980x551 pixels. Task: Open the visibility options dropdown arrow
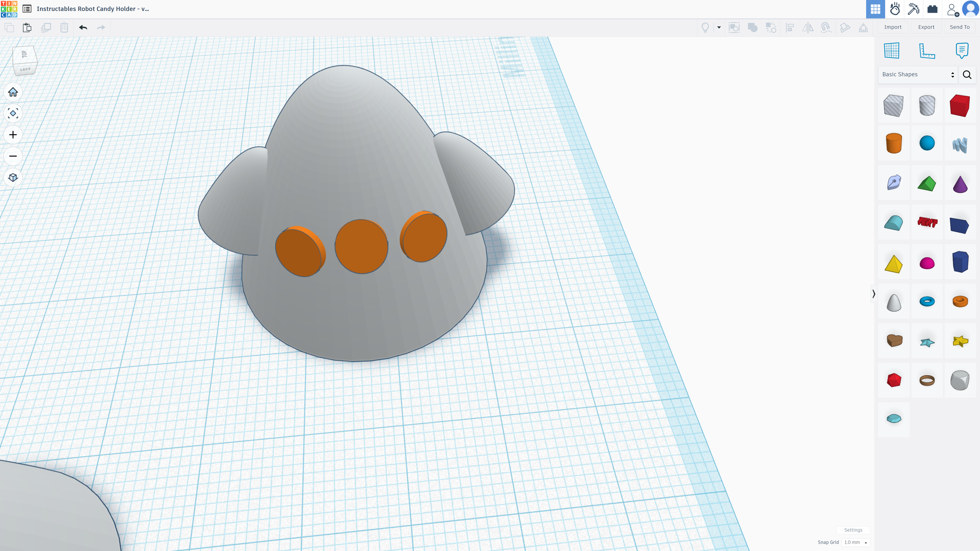[x=719, y=27]
